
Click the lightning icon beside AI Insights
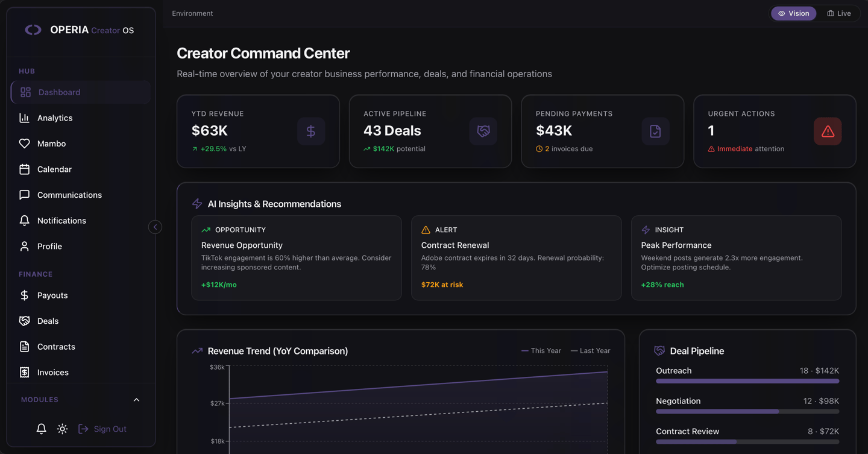click(x=197, y=204)
